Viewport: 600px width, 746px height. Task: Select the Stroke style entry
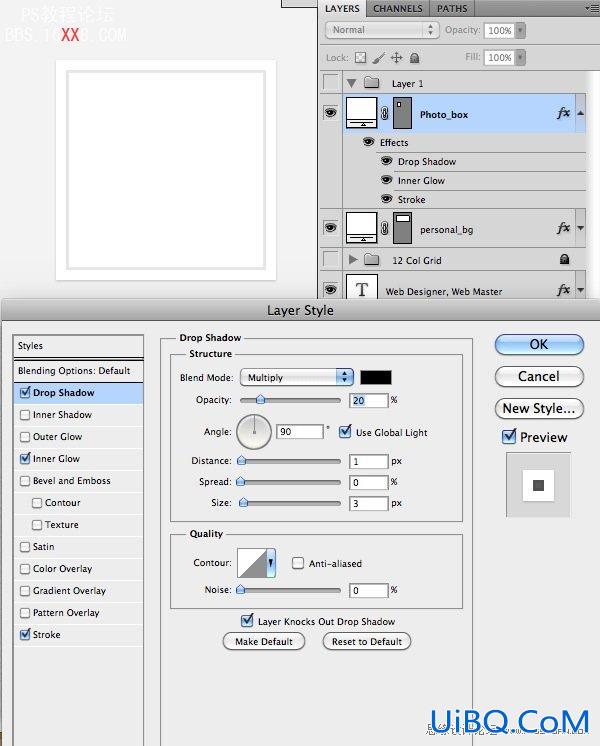click(x=79, y=635)
